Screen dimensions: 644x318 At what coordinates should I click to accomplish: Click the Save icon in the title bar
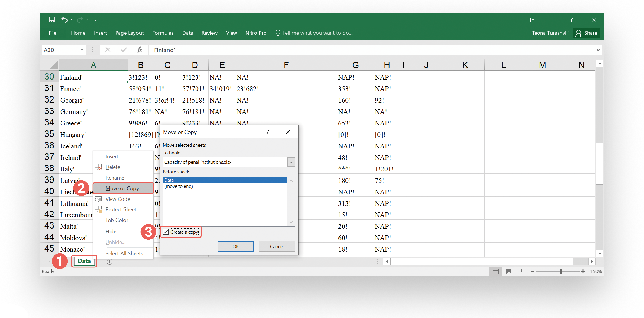coord(52,20)
